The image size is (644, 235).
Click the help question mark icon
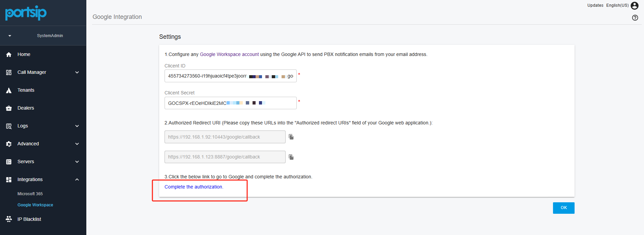tap(635, 18)
